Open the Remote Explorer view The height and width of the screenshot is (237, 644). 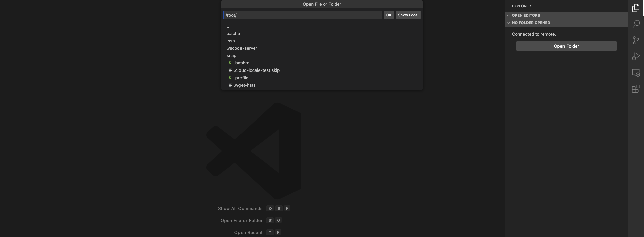click(x=636, y=73)
